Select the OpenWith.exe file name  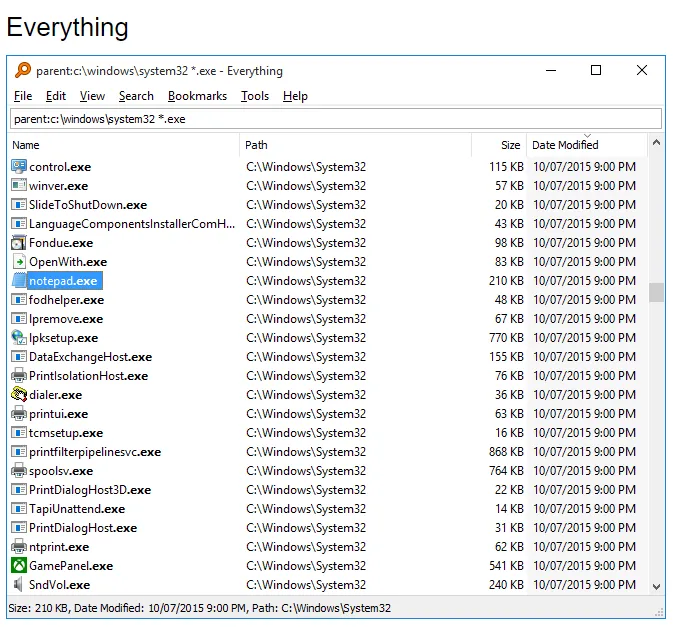coord(68,262)
